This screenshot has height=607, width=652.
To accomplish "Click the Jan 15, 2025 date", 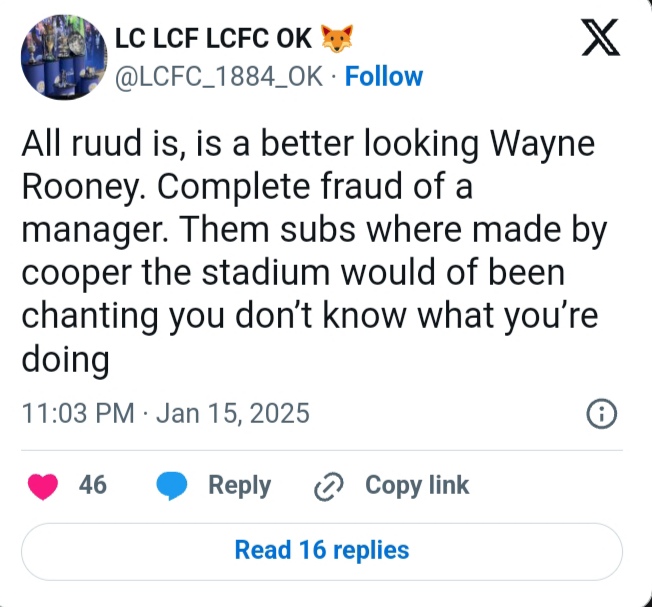I will click(232, 413).
